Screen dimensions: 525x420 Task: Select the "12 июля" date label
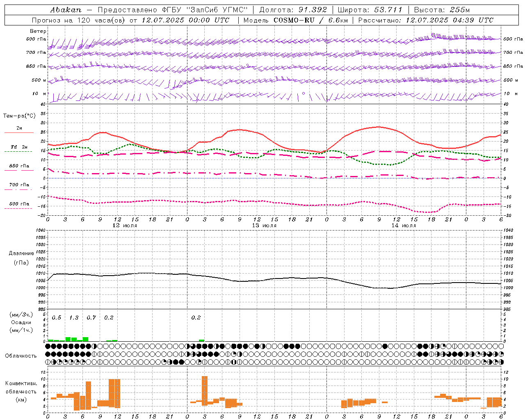pyautogui.click(x=125, y=226)
